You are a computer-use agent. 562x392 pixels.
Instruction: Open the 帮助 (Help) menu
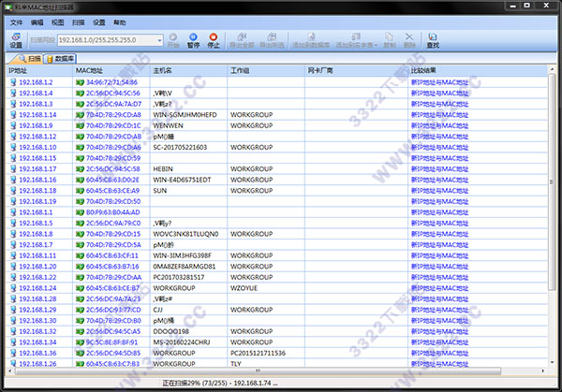point(119,20)
